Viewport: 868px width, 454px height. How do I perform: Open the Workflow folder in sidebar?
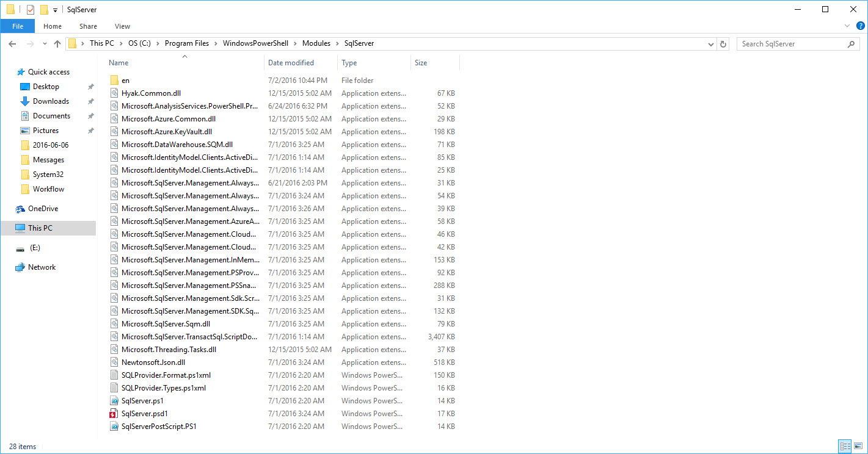[48, 189]
